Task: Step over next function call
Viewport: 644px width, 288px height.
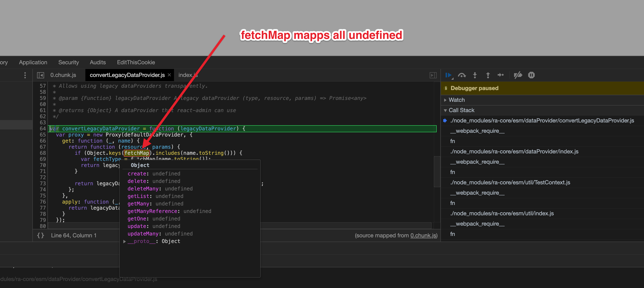Action: [462, 75]
